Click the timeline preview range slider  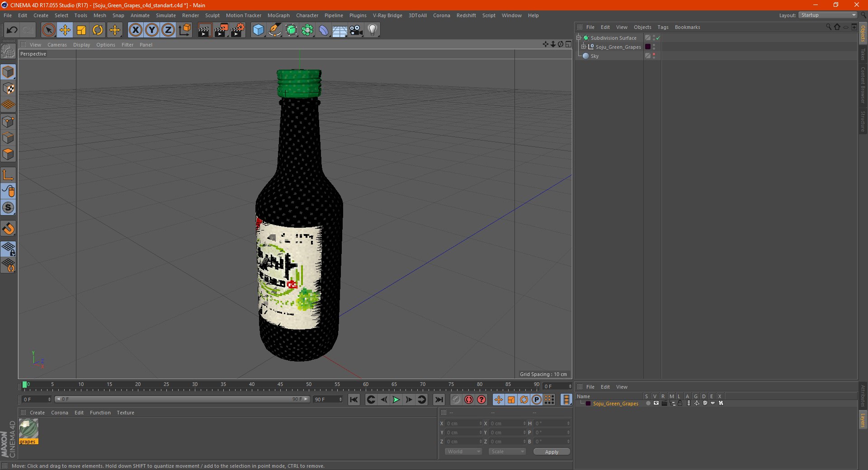[182, 399]
